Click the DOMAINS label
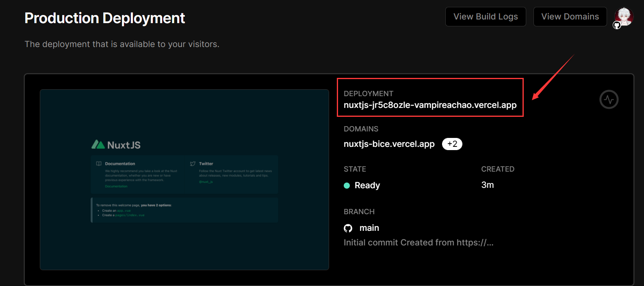This screenshot has width=644, height=286. tap(361, 129)
